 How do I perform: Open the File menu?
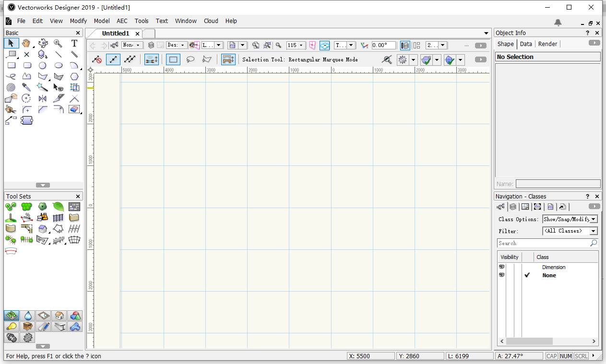tap(21, 21)
